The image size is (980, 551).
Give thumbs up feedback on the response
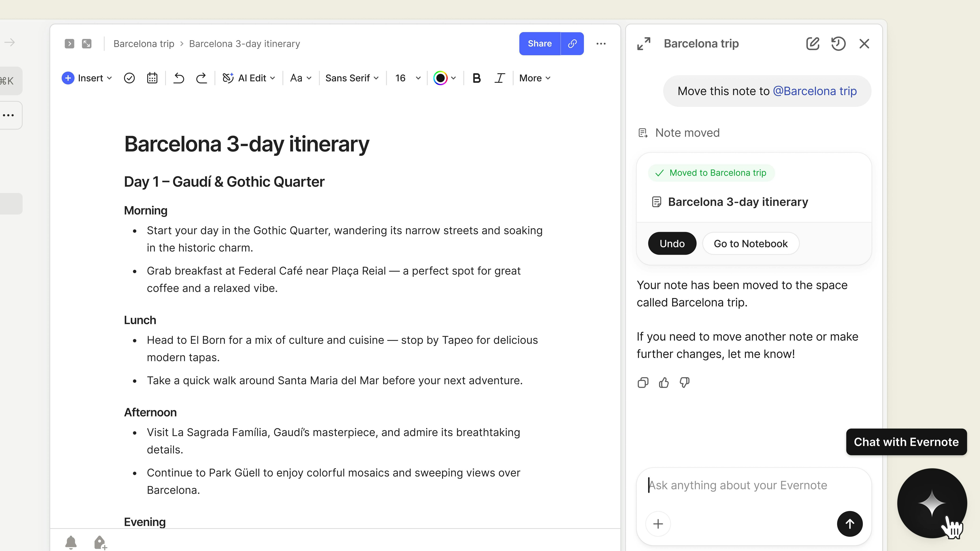(x=664, y=382)
